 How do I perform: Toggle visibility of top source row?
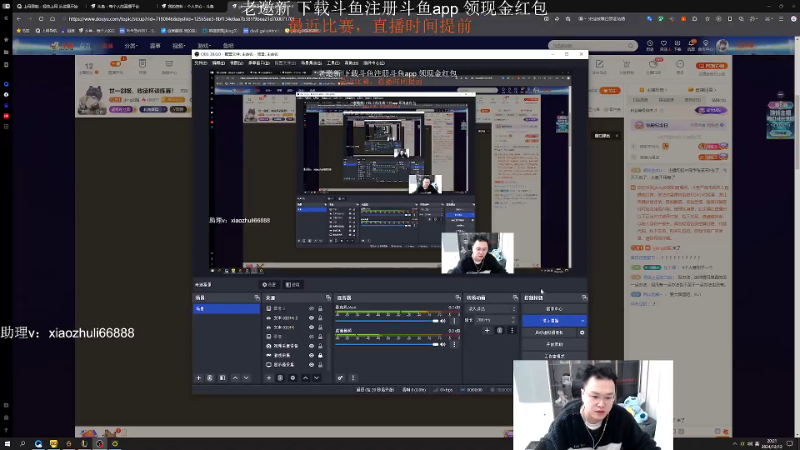coord(311,309)
